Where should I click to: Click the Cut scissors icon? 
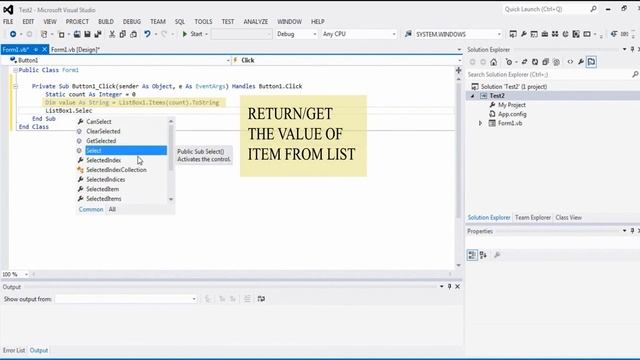pyautogui.click(x=112, y=34)
